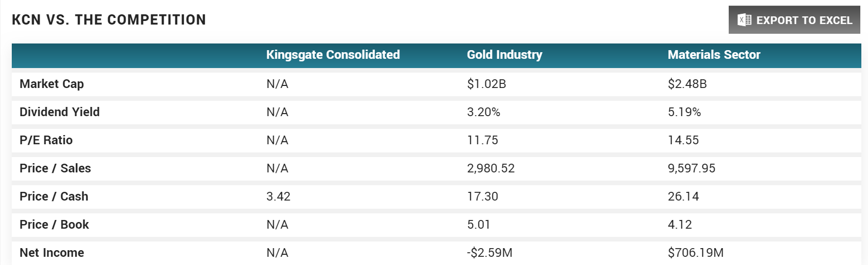Click the Materials Sector 14.55 P/E value
The width and height of the screenshot is (868, 265).
click(683, 140)
